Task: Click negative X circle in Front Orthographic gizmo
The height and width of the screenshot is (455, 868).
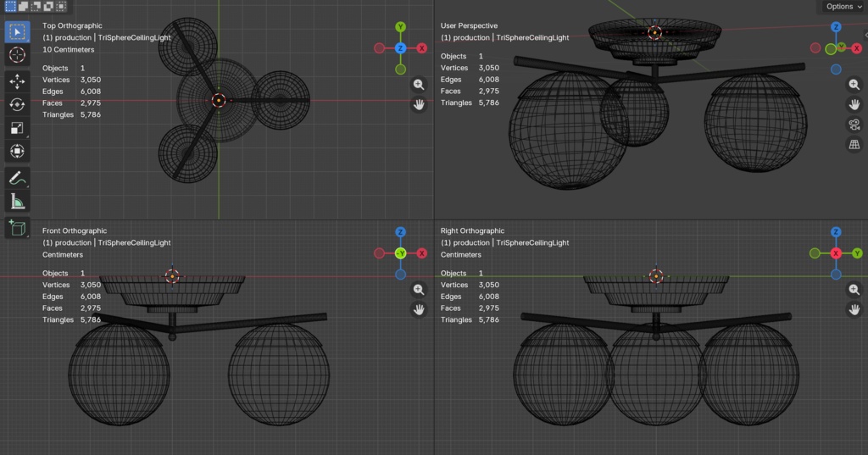Action: point(379,253)
